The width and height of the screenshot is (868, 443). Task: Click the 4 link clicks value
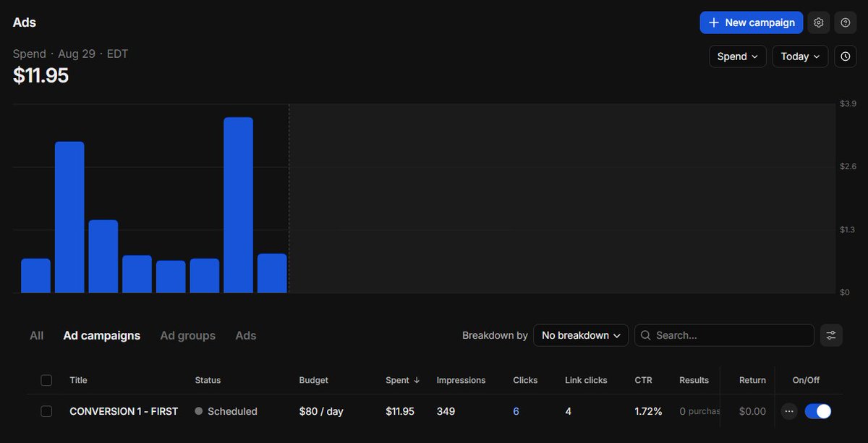click(x=569, y=411)
